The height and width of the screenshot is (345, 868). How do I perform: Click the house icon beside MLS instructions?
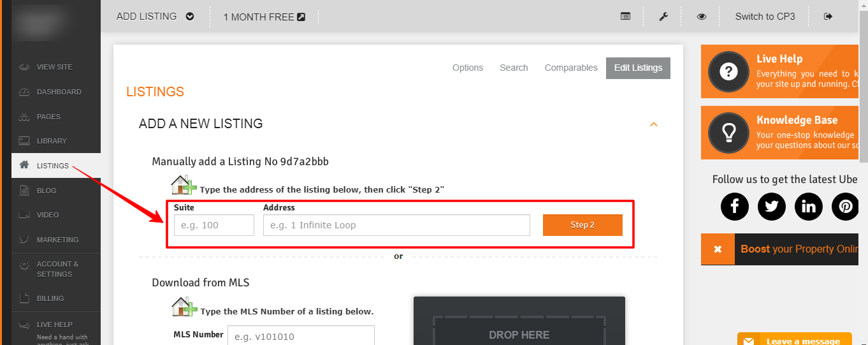point(185,307)
